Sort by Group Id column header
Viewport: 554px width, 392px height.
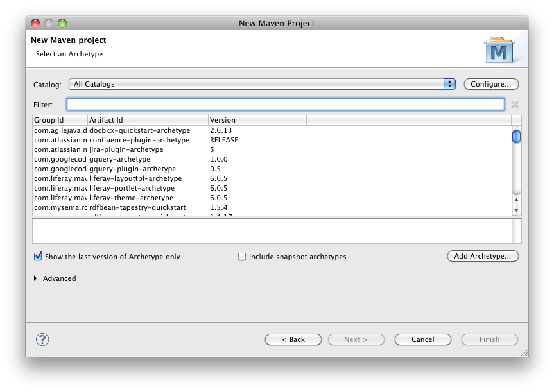[x=60, y=120]
